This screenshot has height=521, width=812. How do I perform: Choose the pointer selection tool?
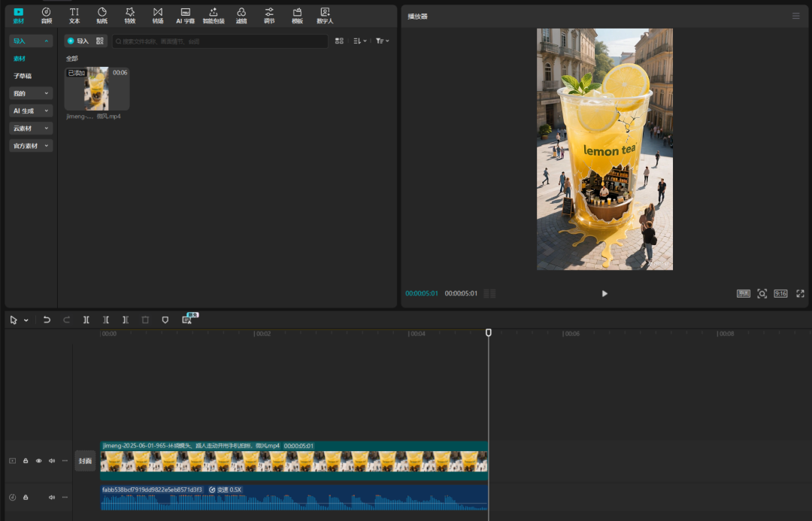click(14, 320)
